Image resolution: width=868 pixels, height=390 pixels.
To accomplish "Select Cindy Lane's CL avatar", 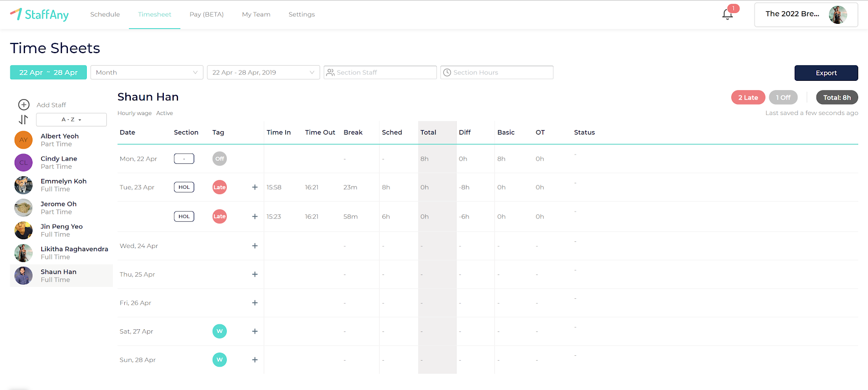I will click(23, 162).
